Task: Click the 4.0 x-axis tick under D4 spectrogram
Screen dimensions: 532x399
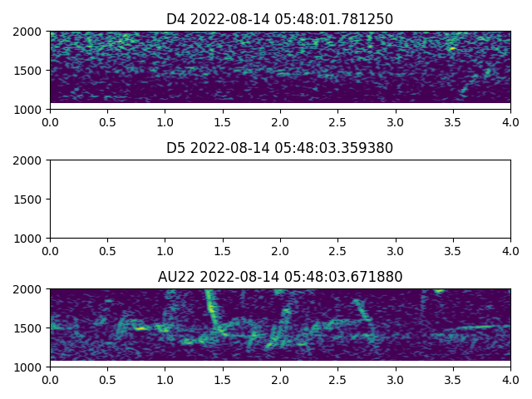Action: click(x=510, y=121)
